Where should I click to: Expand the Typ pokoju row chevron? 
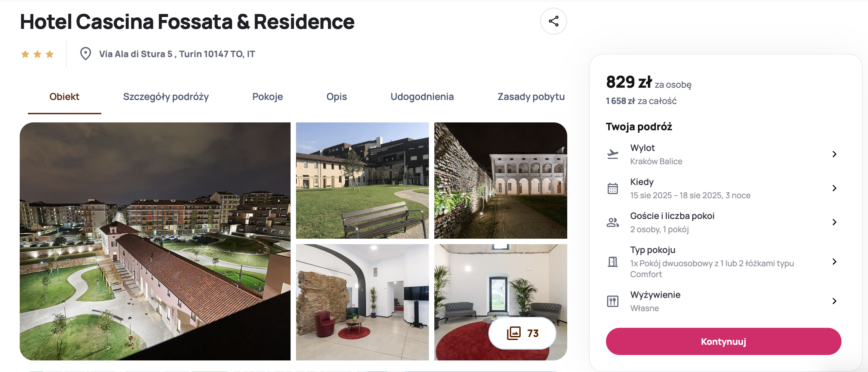pos(834,261)
